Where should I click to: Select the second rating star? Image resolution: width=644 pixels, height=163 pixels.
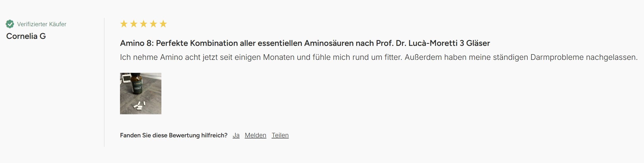click(x=134, y=24)
